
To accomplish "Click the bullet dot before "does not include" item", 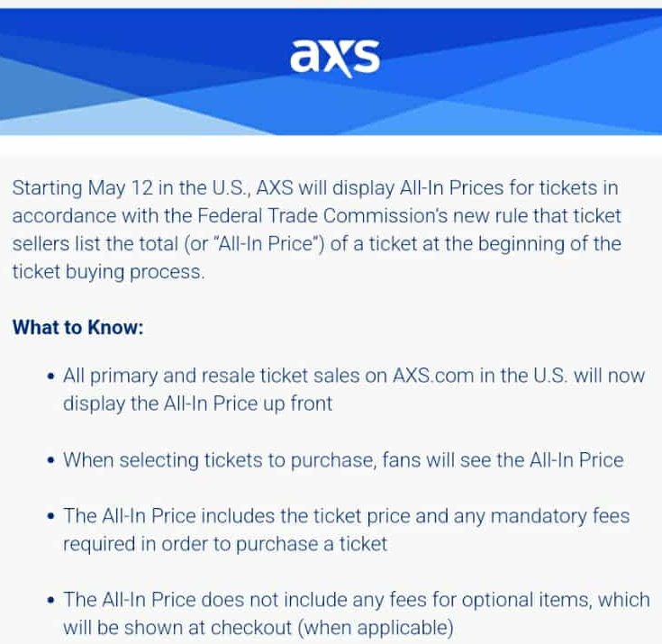I will pos(50,600).
